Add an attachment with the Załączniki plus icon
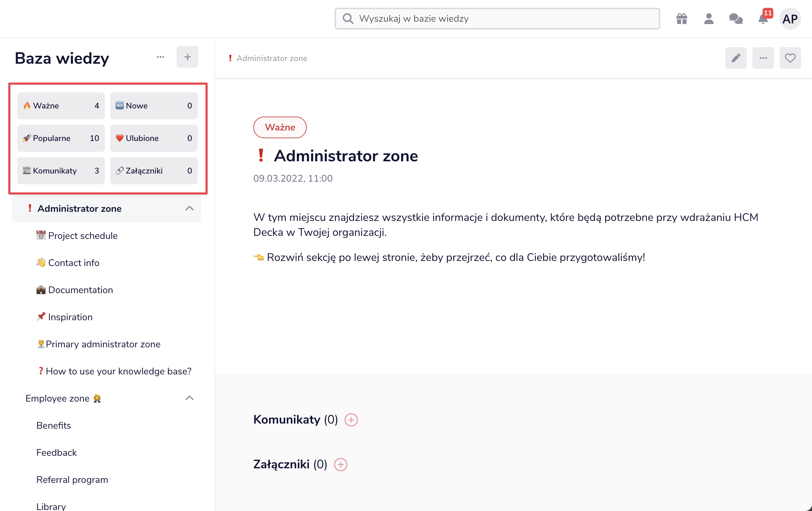812x511 pixels. (340, 465)
